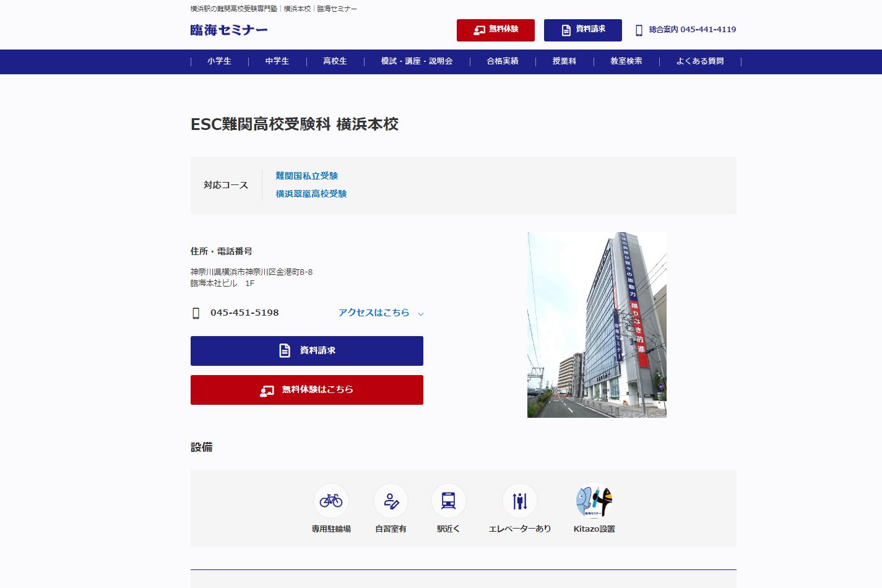
Task: Open the 教室検索 menu
Action: (x=626, y=61)
